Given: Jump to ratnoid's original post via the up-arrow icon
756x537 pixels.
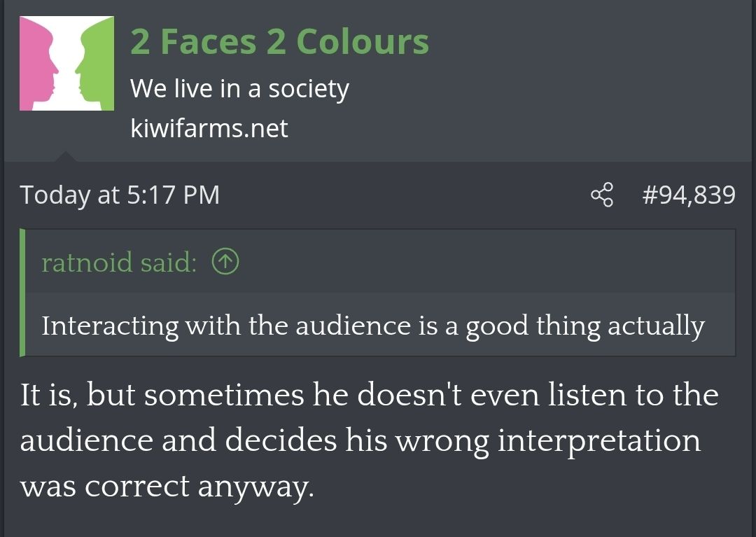Looking at the screenshot, I should (225, 262).
